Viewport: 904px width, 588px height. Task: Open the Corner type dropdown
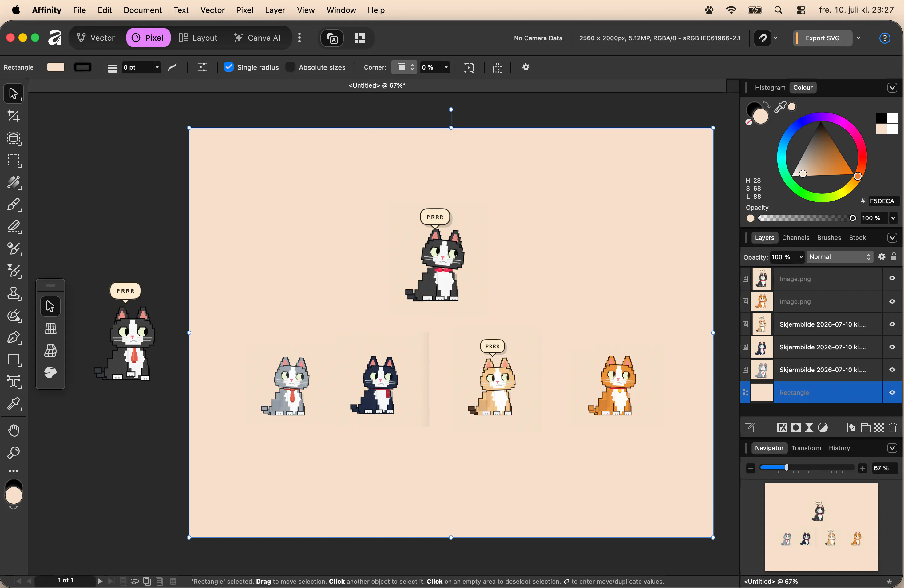(x=404, y=67)
